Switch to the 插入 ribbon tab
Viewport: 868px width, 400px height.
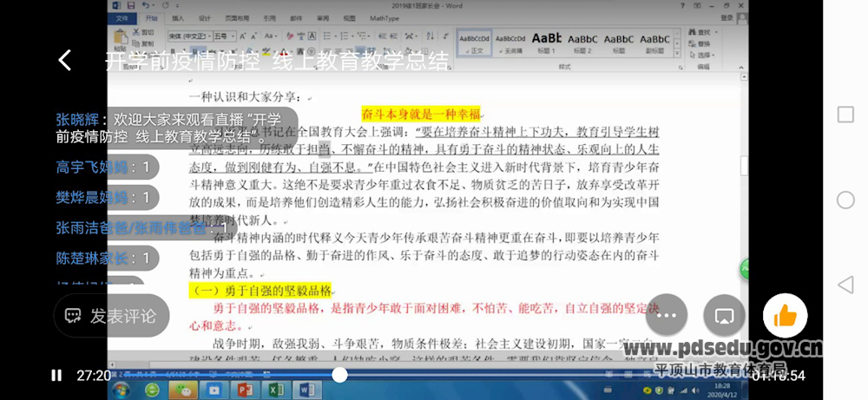178,17
